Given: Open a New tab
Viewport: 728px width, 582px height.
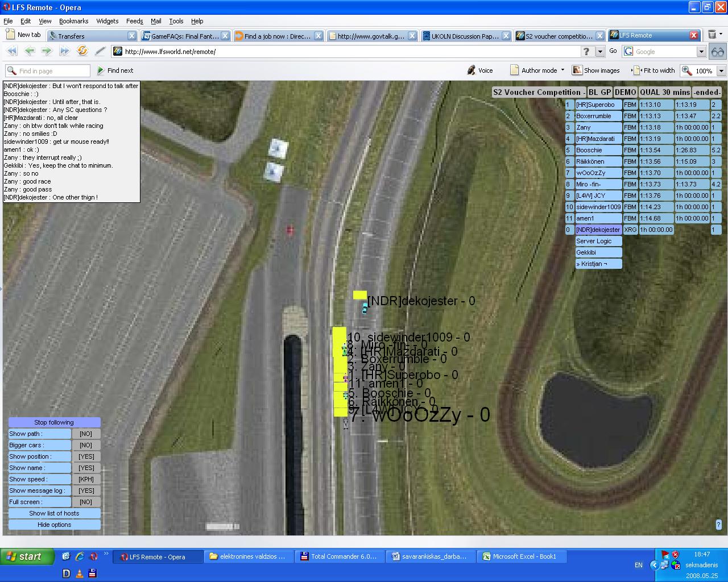Looking at the screenshot, I should [24, 35].
